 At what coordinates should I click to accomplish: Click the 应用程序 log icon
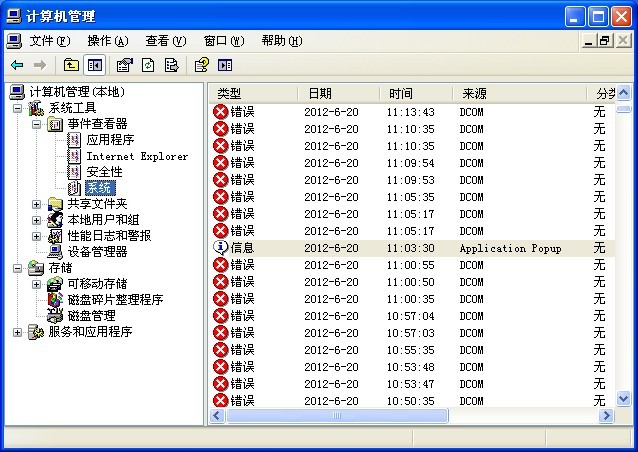coord(74,140)
